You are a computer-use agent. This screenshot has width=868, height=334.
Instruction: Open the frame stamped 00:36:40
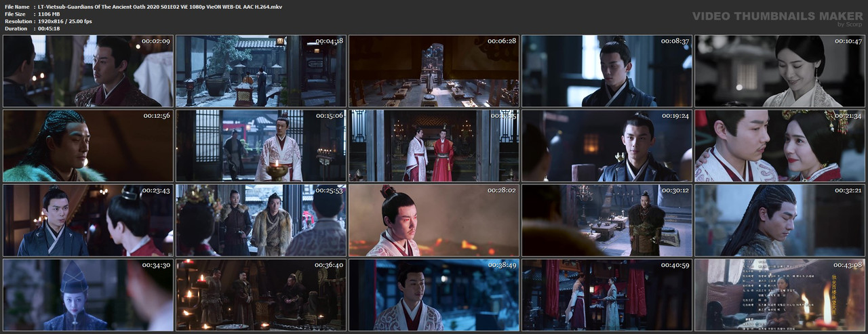click(261, 295)
